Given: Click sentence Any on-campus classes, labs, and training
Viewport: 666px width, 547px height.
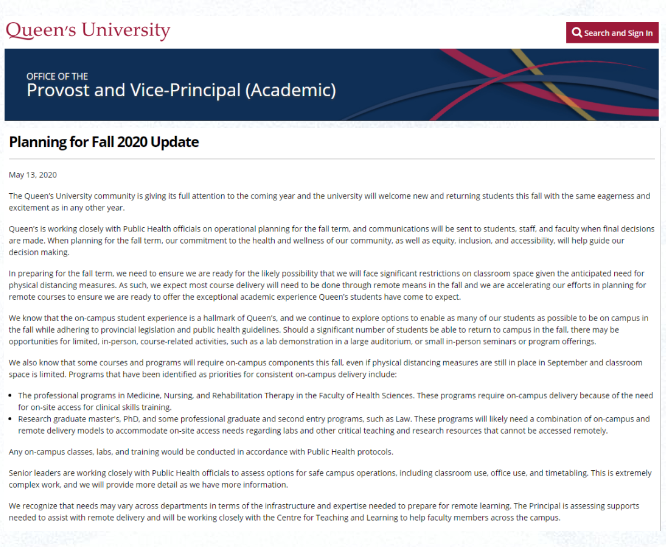Looking at the screenshot, I should click(201, 452).
